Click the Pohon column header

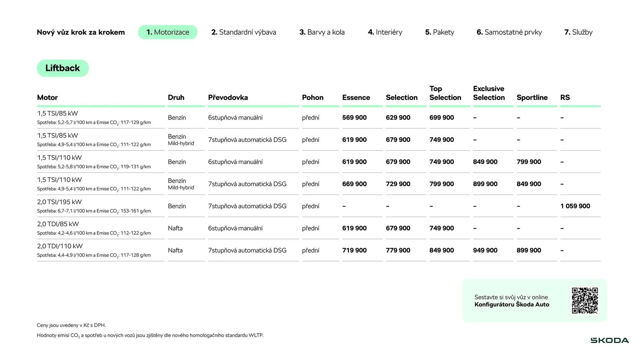[313, 98]
